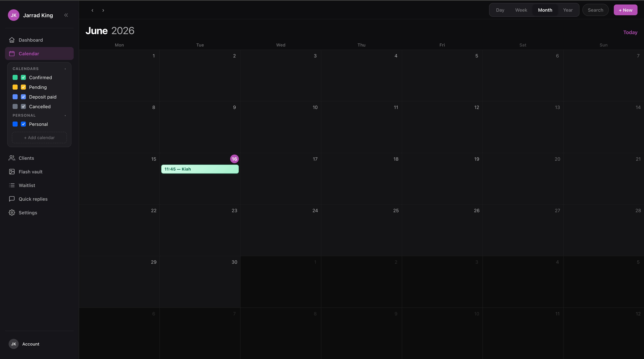Click the grey Cancelled color swatch

coord(15,107)
